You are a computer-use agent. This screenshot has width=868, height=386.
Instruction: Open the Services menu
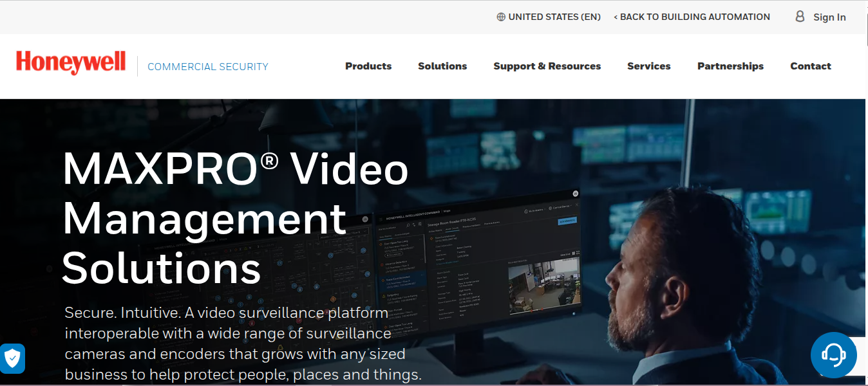(649, 66)
